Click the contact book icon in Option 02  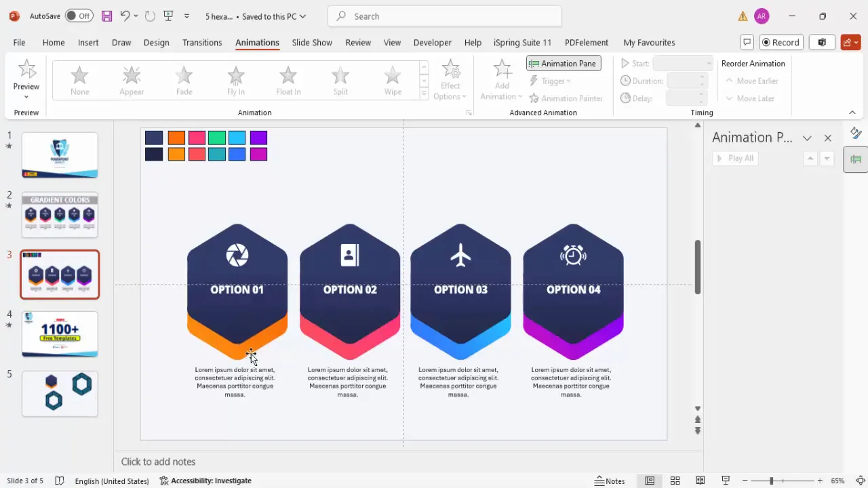pos(350,256)
